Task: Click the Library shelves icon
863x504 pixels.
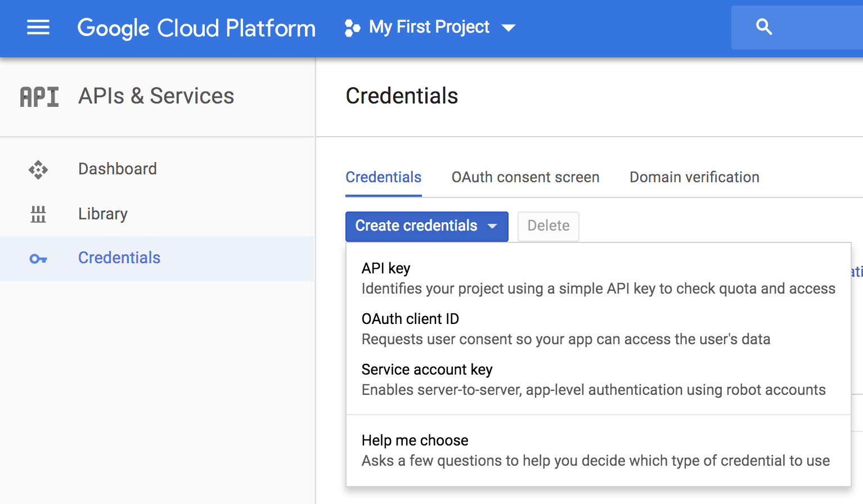Action: point(38,214)
